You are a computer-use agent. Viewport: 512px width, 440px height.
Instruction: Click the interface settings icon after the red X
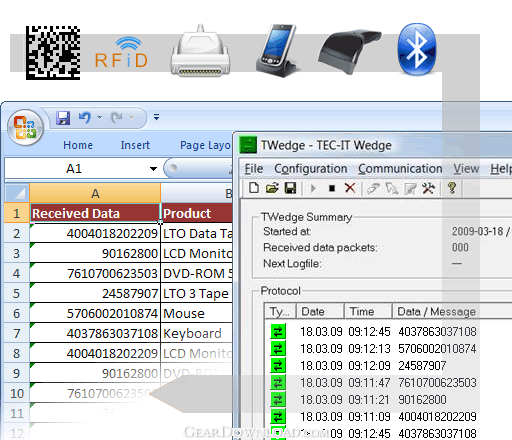(x=373, y=188)
